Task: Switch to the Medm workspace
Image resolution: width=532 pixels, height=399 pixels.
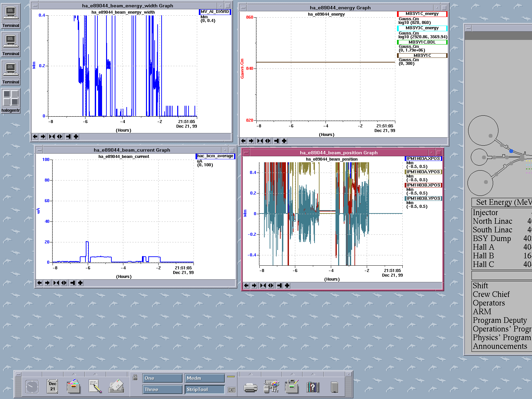Action: 205,378
